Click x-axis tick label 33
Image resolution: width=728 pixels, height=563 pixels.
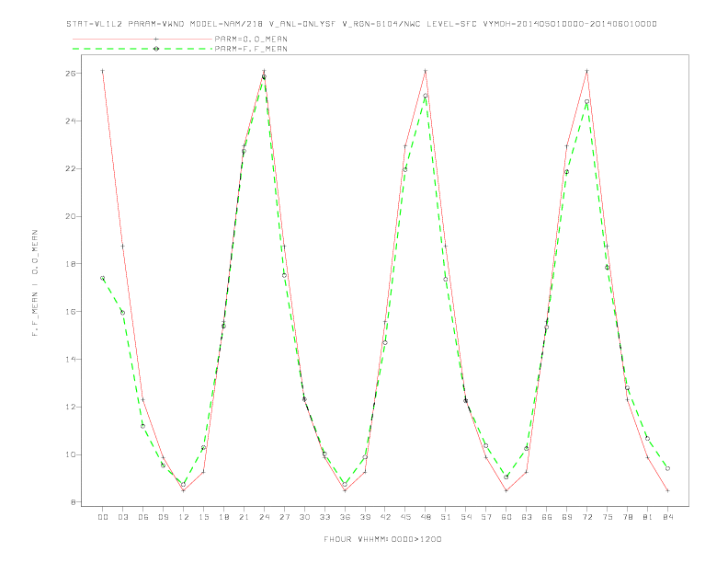coord(324,517)
